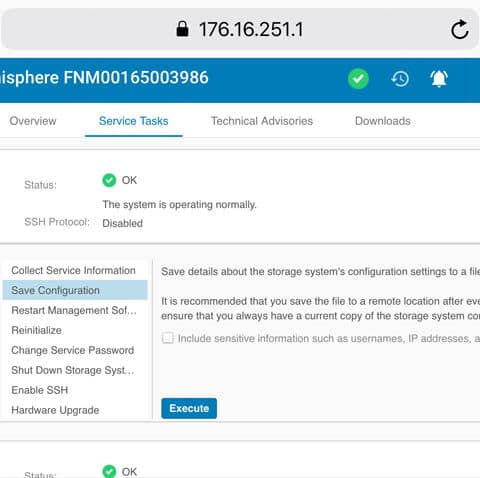Click the lower partially visible OK status icon

click(x=109, y=471)
